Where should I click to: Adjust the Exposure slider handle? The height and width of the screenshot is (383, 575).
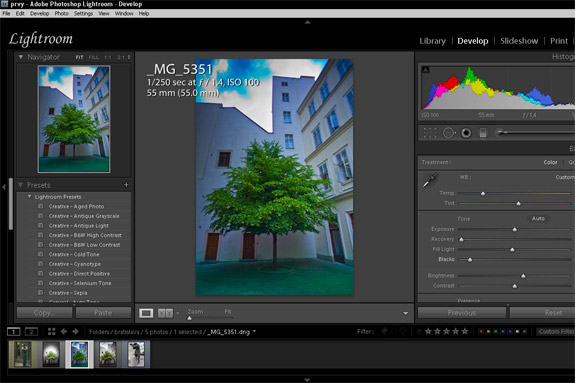[514, 229]
